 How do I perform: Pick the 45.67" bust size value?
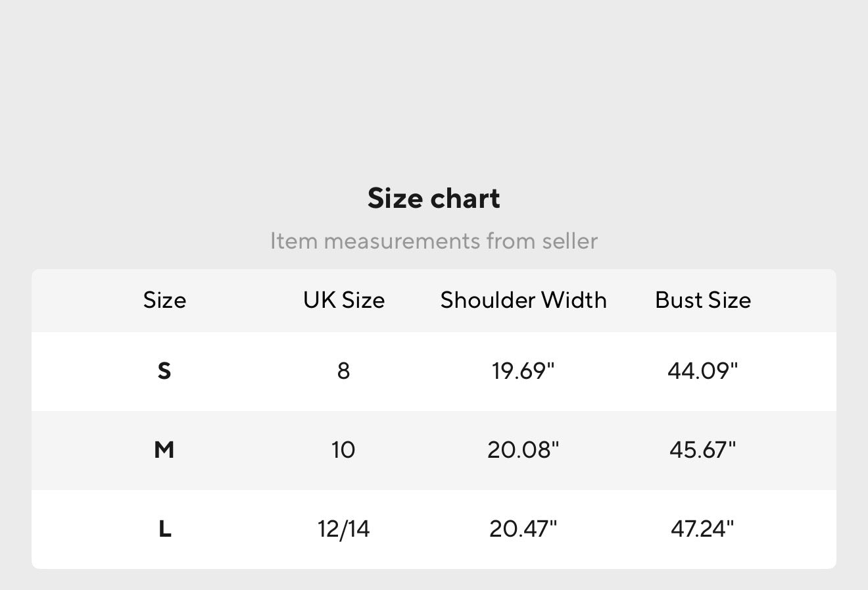tap(703, 450)
